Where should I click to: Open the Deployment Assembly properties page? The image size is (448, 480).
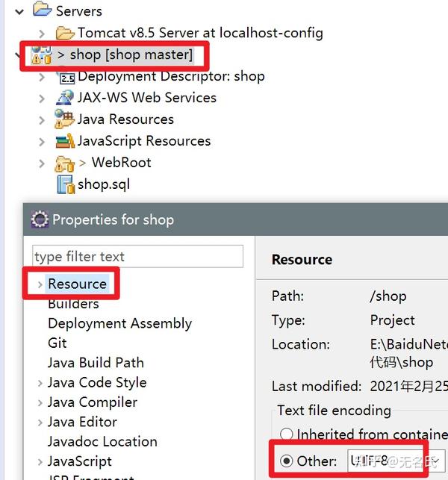pos(119,324)
